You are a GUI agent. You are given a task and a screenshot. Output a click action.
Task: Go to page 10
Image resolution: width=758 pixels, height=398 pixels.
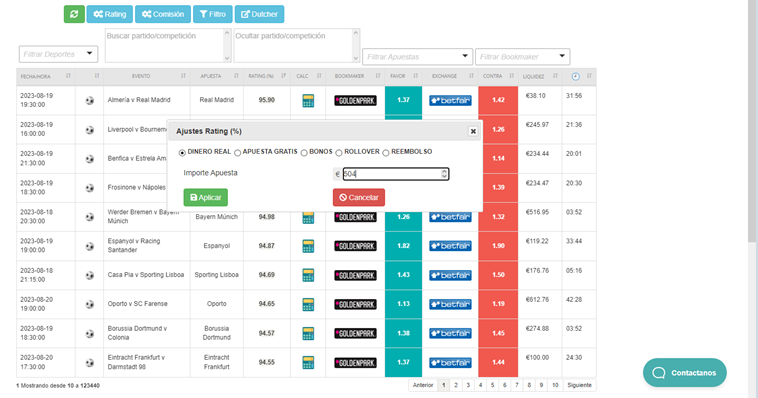(x=555, y=385)
